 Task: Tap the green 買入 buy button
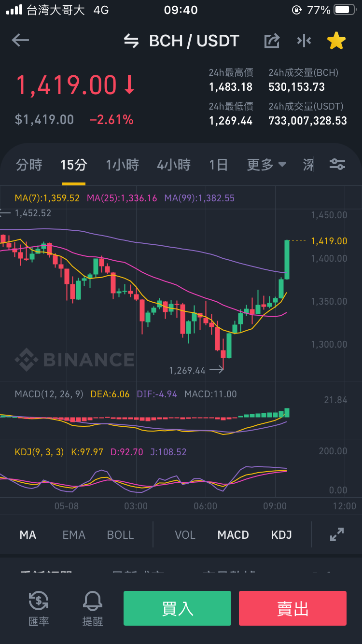[x=177, y=608]
